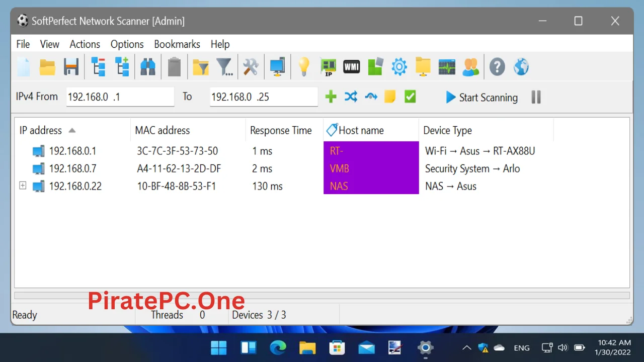Screen dimensions: 644x362
Task: Open help with question mark icon
Action: [497, 67]
